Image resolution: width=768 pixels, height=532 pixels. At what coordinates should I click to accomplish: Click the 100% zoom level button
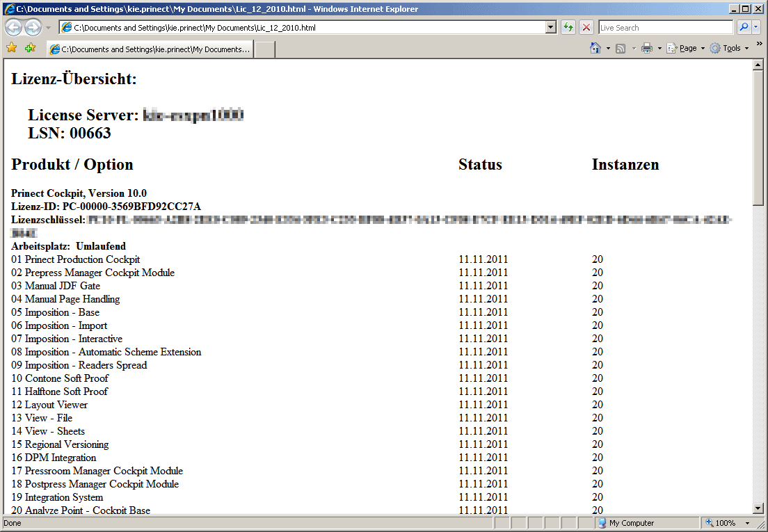(x=722, y=523)
